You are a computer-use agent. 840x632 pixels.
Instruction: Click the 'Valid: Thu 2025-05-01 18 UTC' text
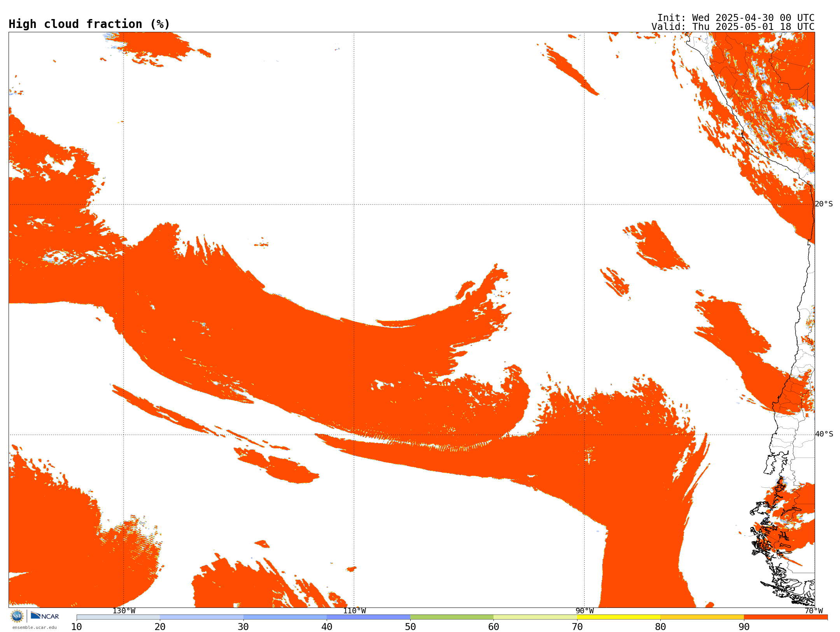coord(733,27)
